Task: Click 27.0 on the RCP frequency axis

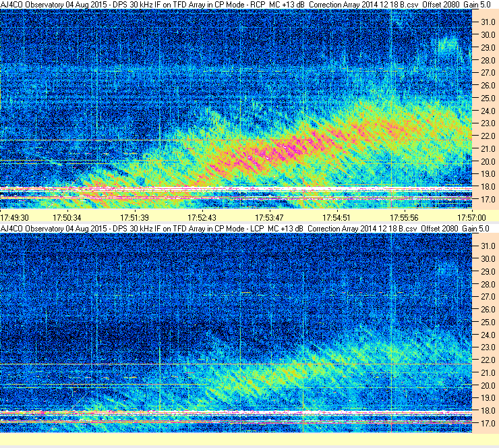Action: click(488, 73)
